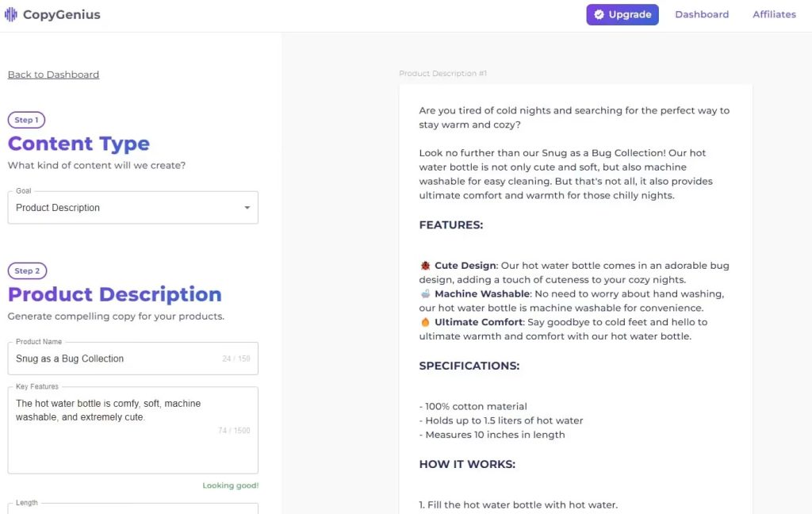This screenshot has height=514, width=812.
Task: Click the CopyGenius logo icon
Action: [10, 13]
